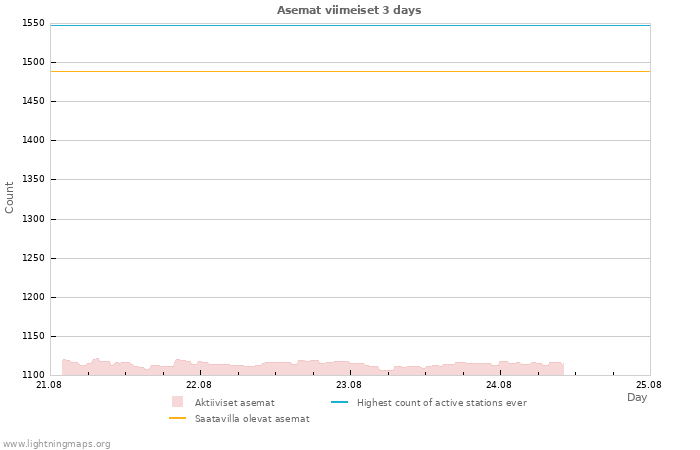Click the chart title Asemat viimeiset 3 days
Viewport: 700px width, 450px height.
point(349,10)
